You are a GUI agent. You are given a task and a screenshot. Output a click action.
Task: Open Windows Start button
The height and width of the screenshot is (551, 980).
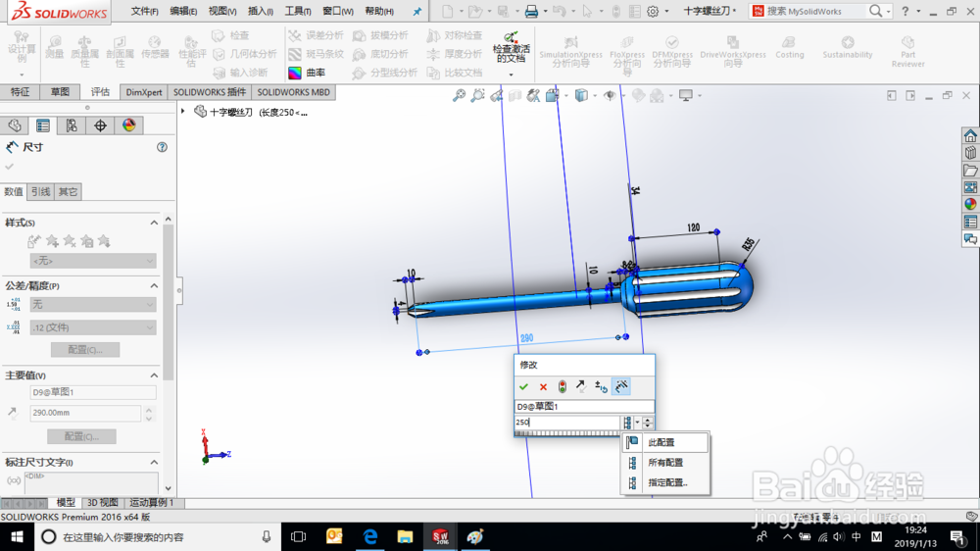pyautogui.click(x=17, y=536)
